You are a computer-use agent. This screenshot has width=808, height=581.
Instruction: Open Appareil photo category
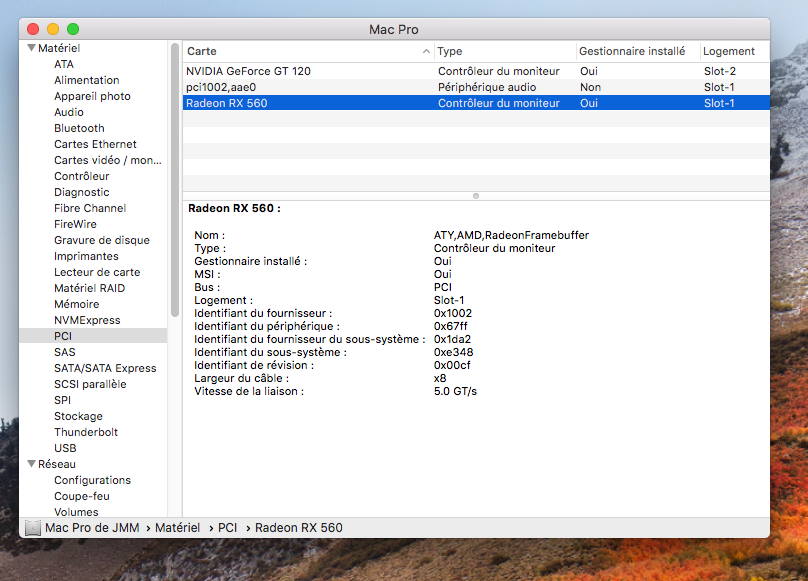92,96
